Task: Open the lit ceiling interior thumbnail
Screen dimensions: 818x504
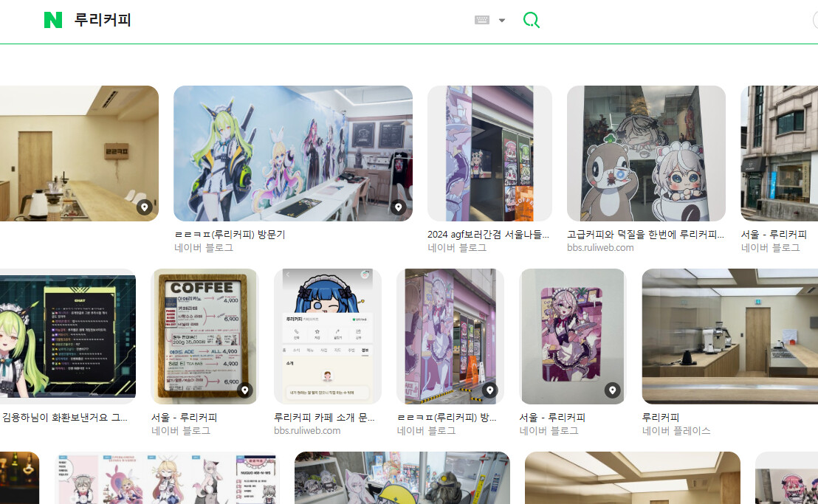Action: 632,478
